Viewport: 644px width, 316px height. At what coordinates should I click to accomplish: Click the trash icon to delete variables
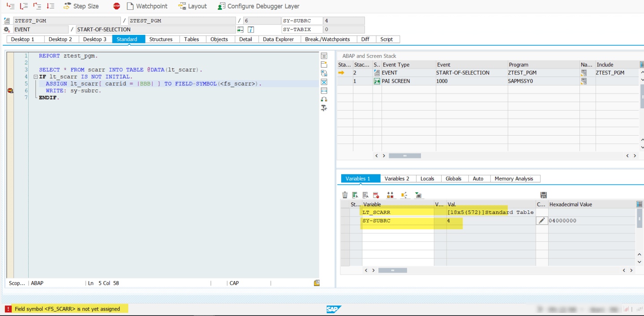pyautogui.click(x=344, y=195)
